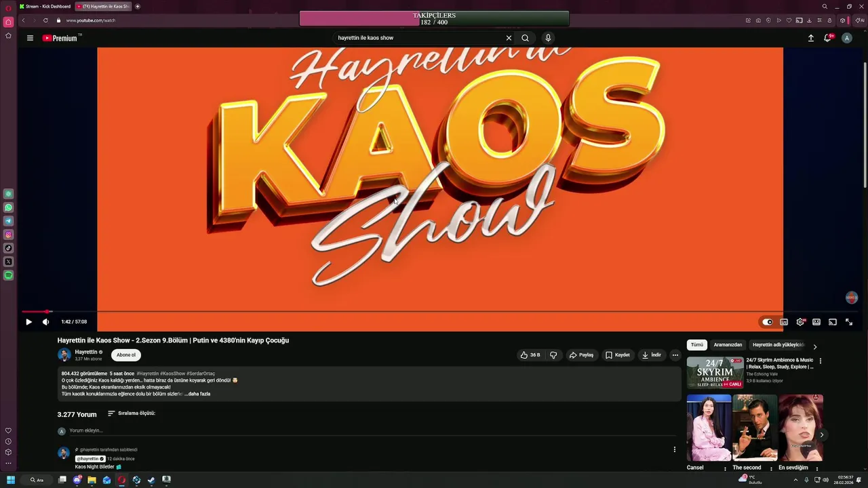Image resolution: width=868 pixels, height=488 pixels.
Task: Expand description with ...daha fazla
Action: point(197,394)
